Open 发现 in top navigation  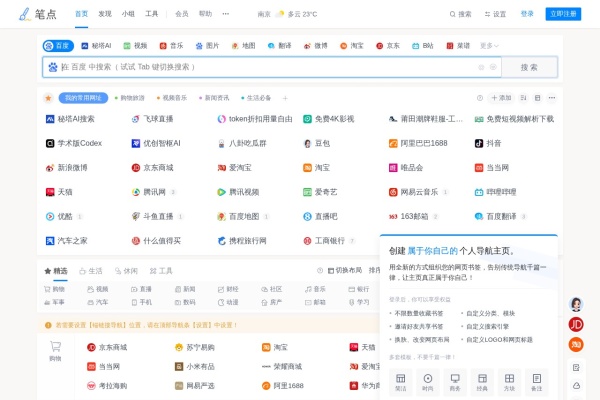105,14
